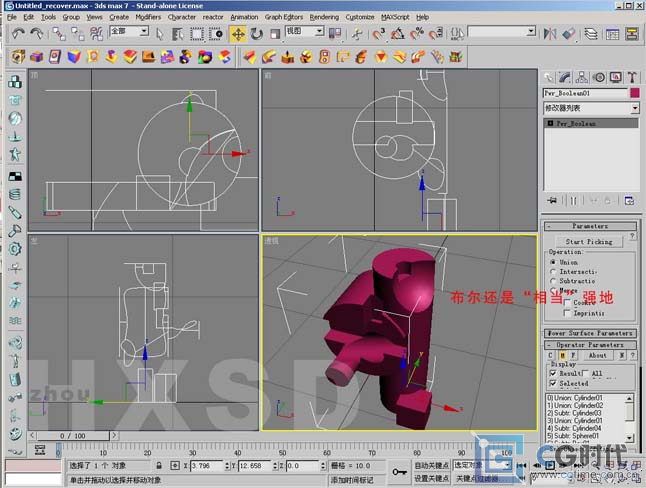Click the 3D Snaps toggle icon
The height and width of the screenshot is (488, 646).
[379, 34]
